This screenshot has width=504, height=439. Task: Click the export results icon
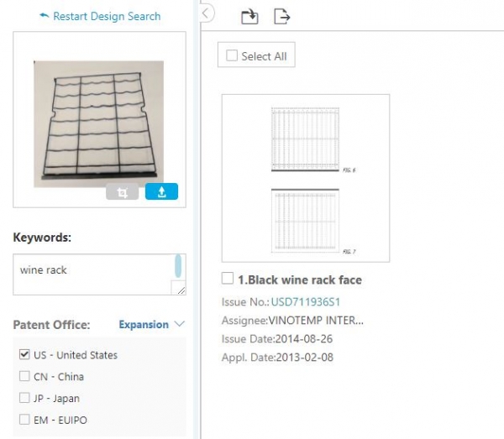(282, 16)
